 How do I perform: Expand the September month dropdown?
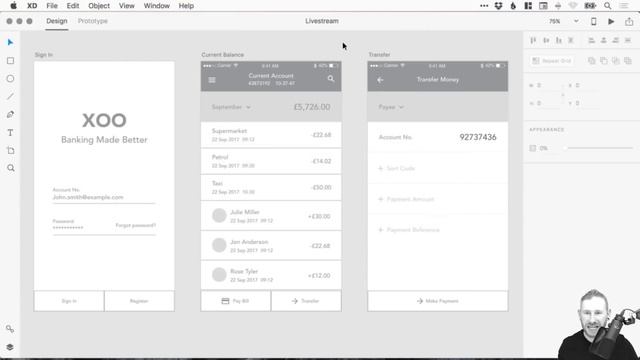(231, 107)
